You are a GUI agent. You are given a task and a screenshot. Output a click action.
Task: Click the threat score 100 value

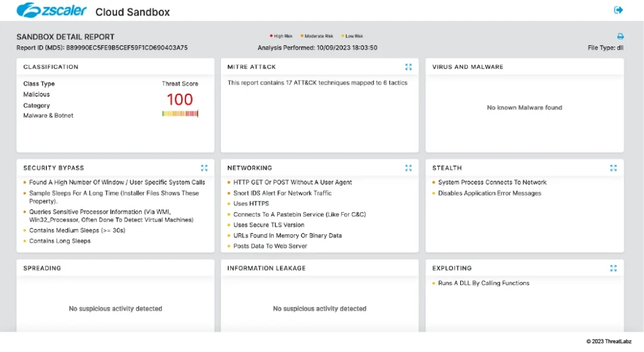179,99
